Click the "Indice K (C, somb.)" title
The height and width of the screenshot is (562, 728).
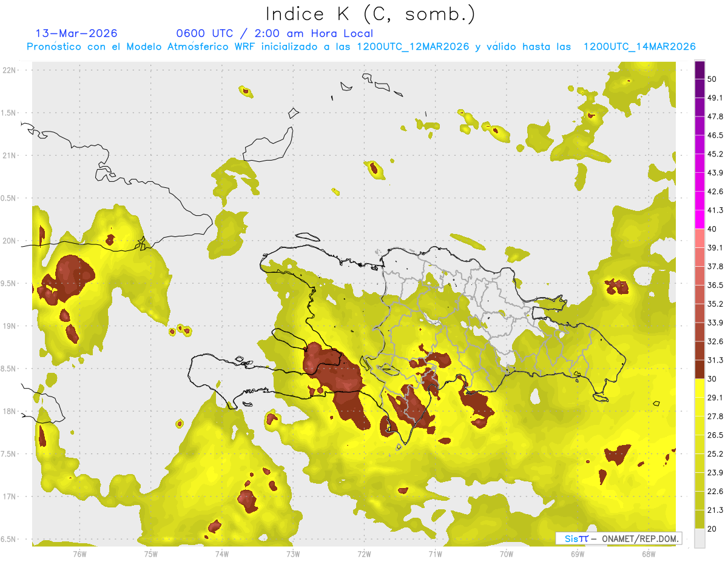click(371, 14)
